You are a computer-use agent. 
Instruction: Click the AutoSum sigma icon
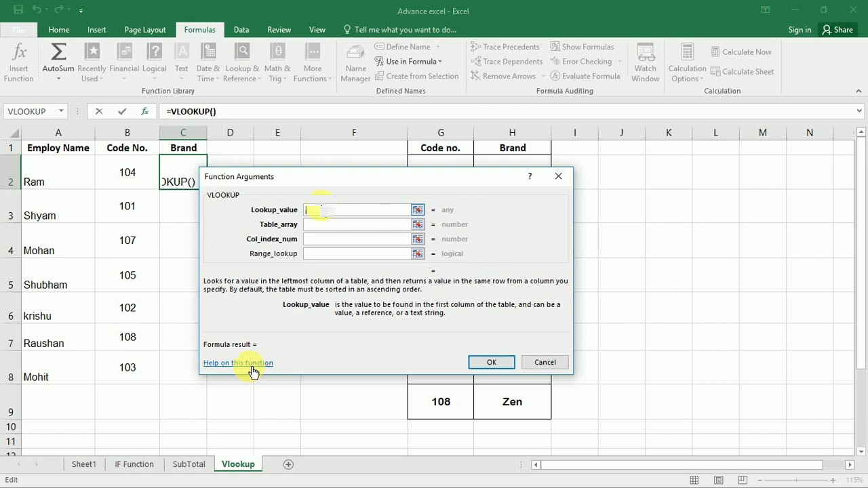pos(58,52)
